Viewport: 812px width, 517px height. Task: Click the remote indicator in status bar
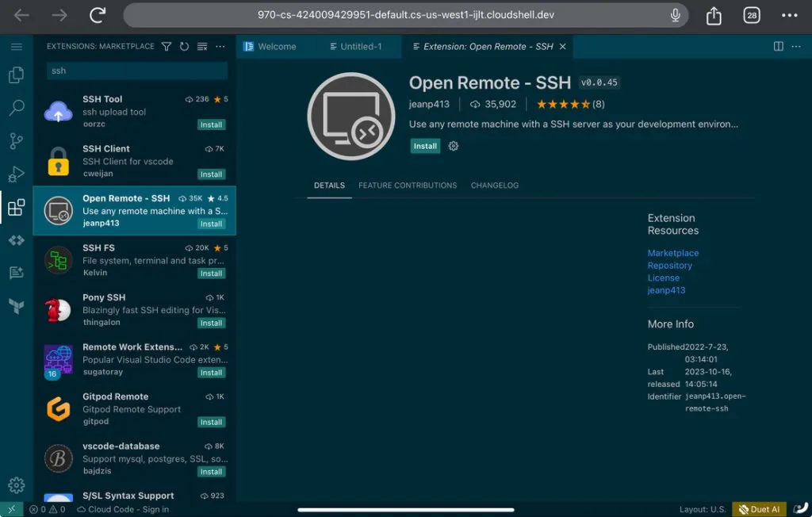coord(11,509)
